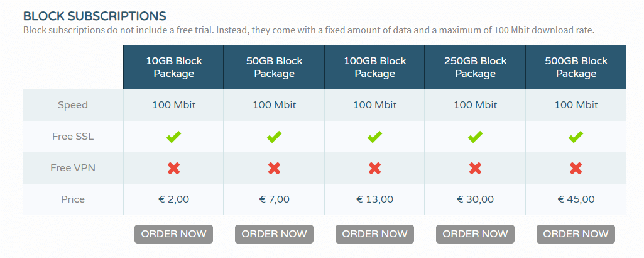The image size is (644, 258).
Task: Click the €13,00 price cell
Action: [374, 199]
